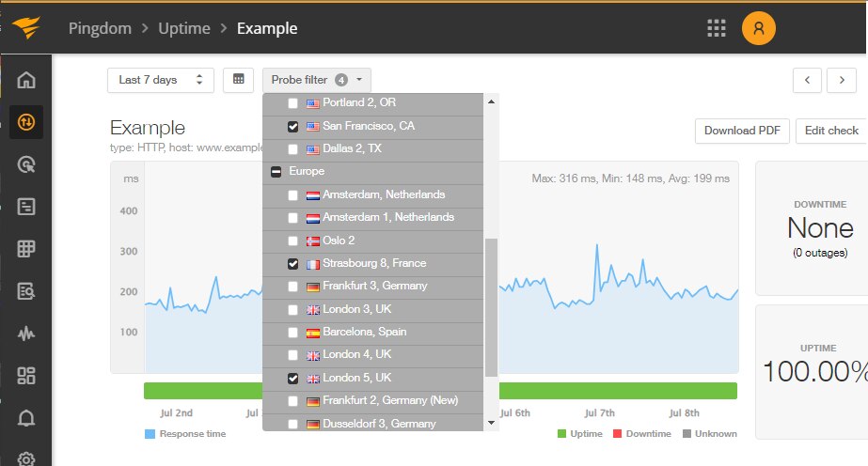
Task: Click the 'Europe' group label
Action: click(307, 171)
